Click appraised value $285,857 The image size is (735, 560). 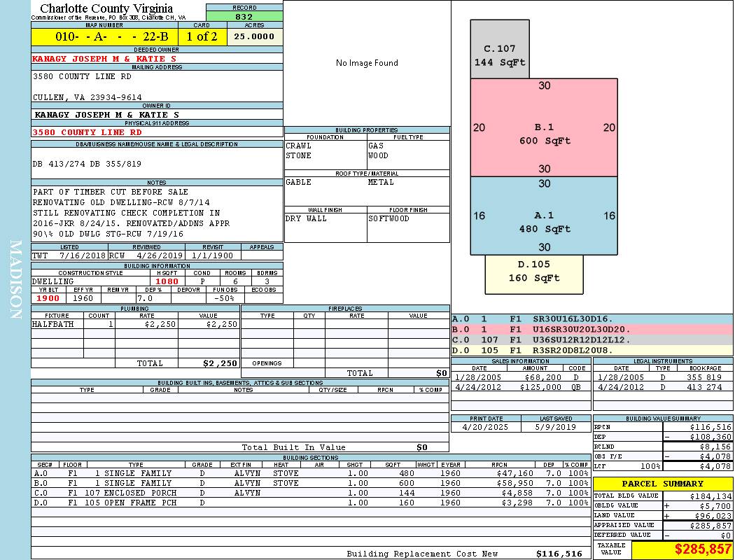(x=710, y=526)
